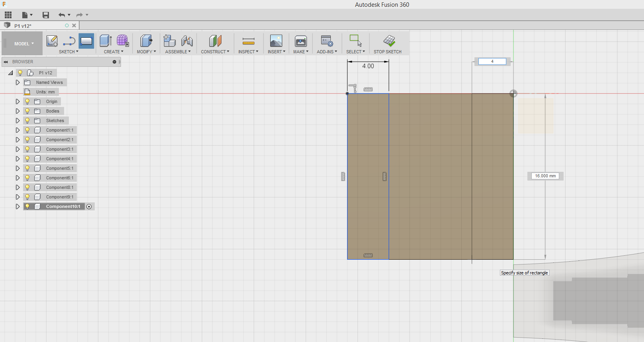Choose the Offset Plane construct icon
This screenshot has height=342, width=644.
pyautogui.click(x=215, y=41)
